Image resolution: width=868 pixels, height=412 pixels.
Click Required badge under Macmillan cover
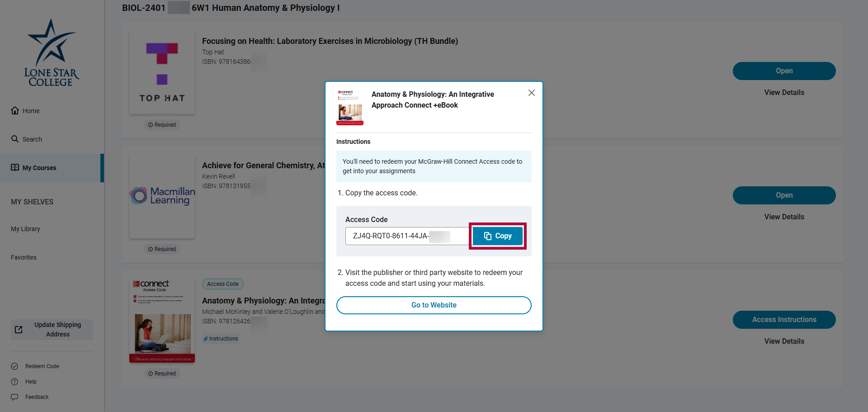pos(162,249)
